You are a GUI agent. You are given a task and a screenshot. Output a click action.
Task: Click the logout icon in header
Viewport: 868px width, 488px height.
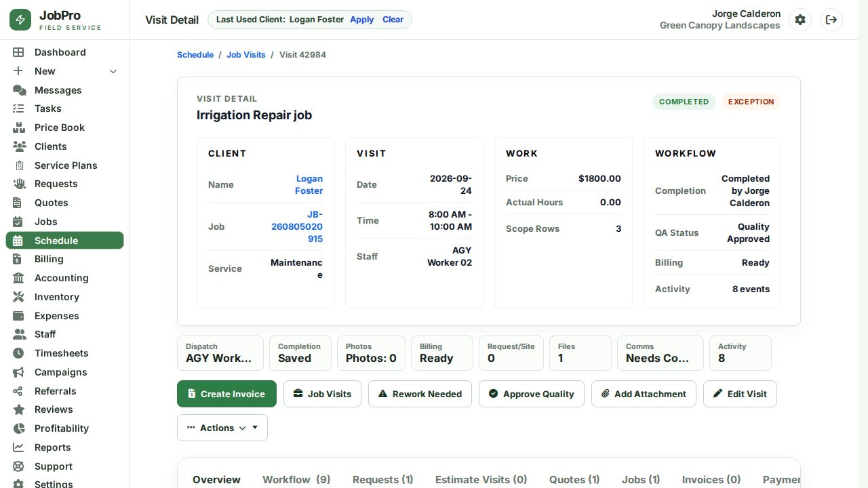[x=831, y=20]
